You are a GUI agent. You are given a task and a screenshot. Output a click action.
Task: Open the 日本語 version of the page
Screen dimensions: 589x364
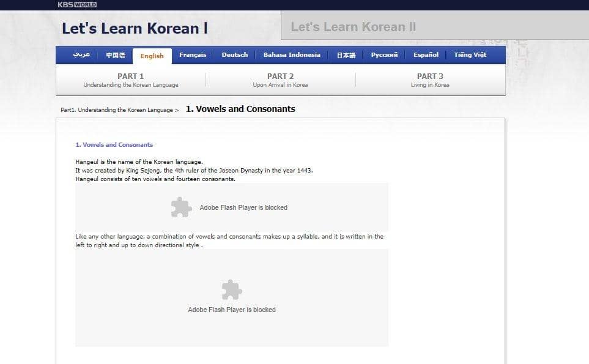click(345, 54)
